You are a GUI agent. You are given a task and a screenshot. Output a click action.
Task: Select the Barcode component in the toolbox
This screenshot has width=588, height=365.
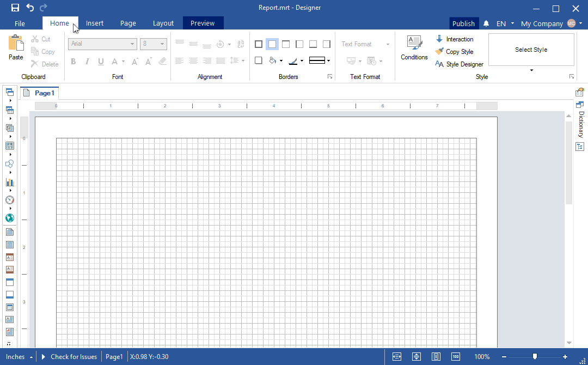(x=10, y=146)
